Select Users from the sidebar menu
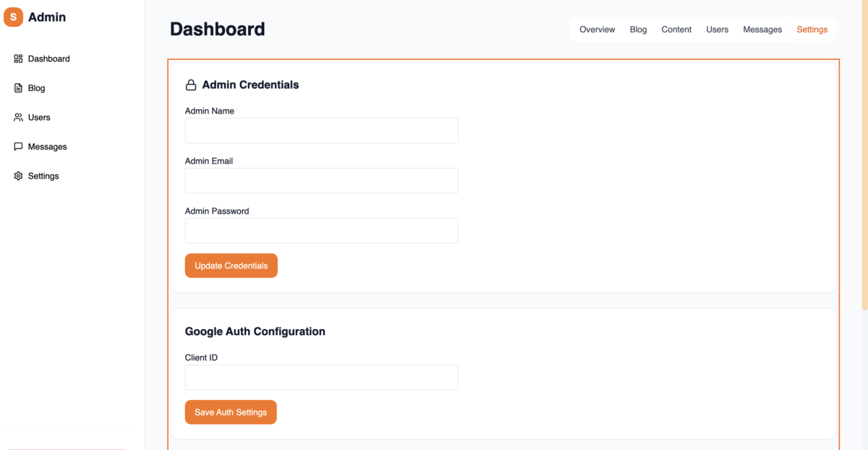Image resolution: width=868 pixels, height=450 pixels. (x=40, y=117)
